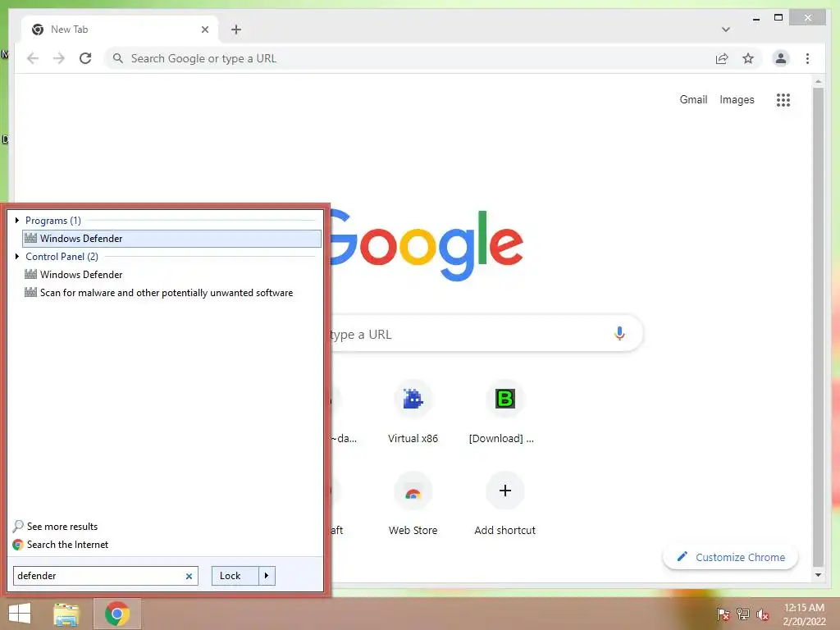The image size is (840, 630).
Task: Reload the Chrome page
Action: click(85, 58)
